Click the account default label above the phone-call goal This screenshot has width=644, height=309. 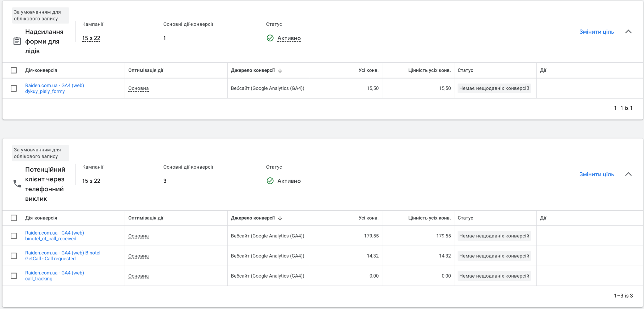pos(40,153)
